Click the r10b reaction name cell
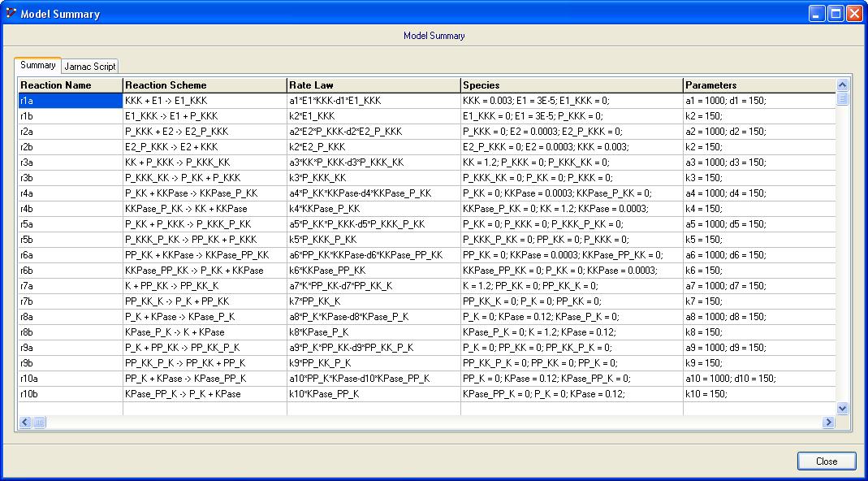Viewport: 868px width, 481px height. click(x=70, y=394)
